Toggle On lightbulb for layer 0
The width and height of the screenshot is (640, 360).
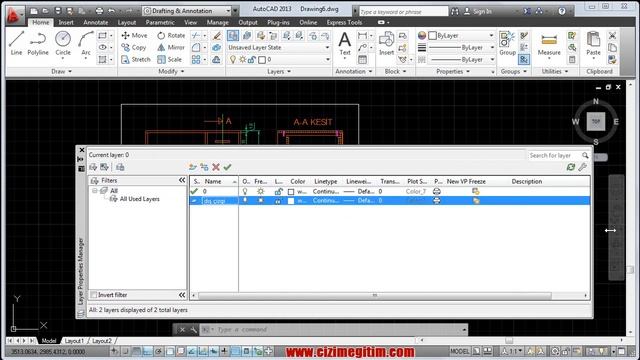click(x=245, y=191)
